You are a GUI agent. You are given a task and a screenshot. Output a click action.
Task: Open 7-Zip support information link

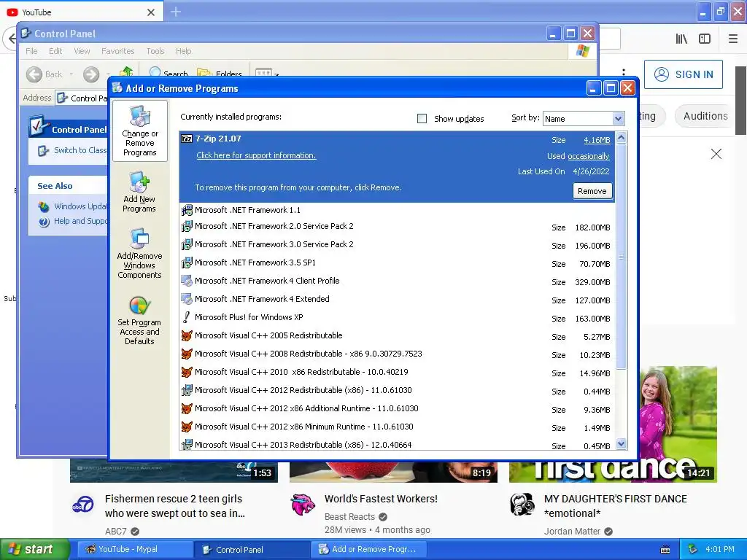(256, 155)
